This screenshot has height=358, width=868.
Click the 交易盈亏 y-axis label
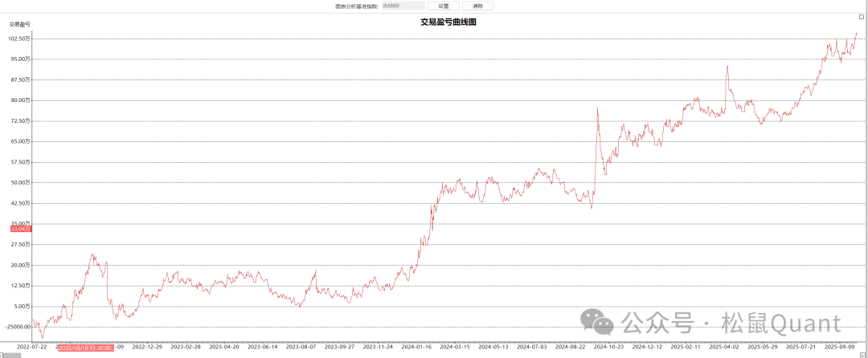pyautogui.click(x=20, y=24)
